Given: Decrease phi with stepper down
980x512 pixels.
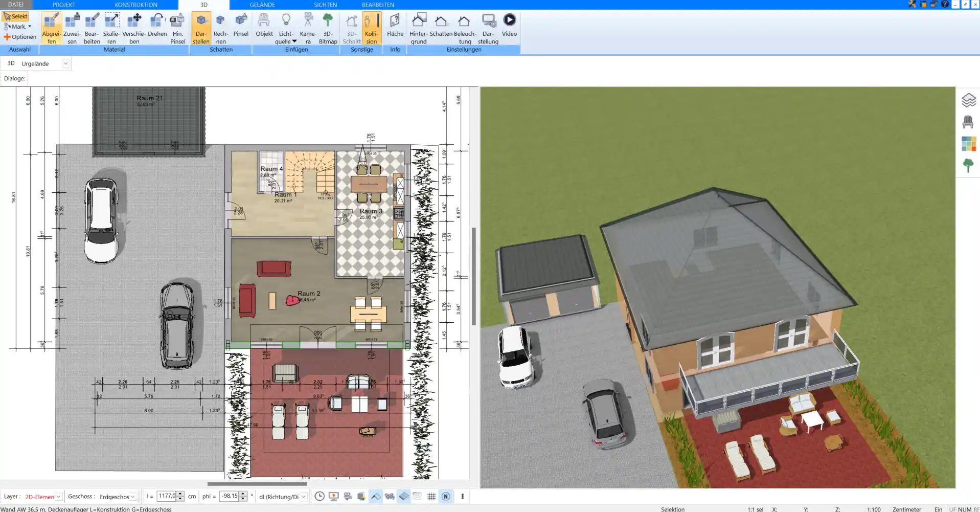Looking at the screenshot, I should coord(243,499).
